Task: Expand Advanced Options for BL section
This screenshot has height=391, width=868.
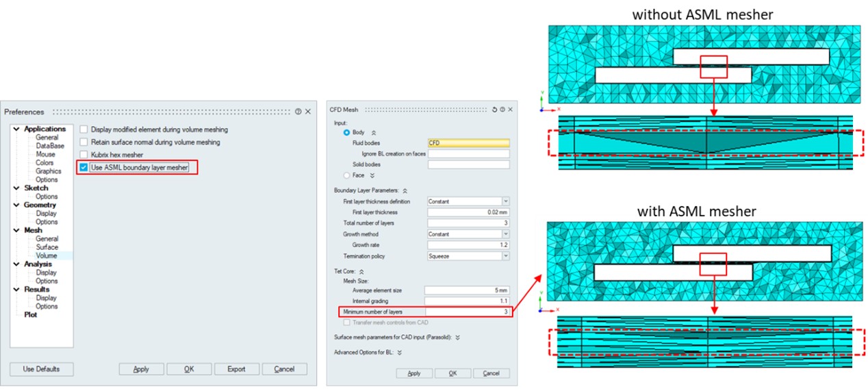Action: [x=399, y=352]
